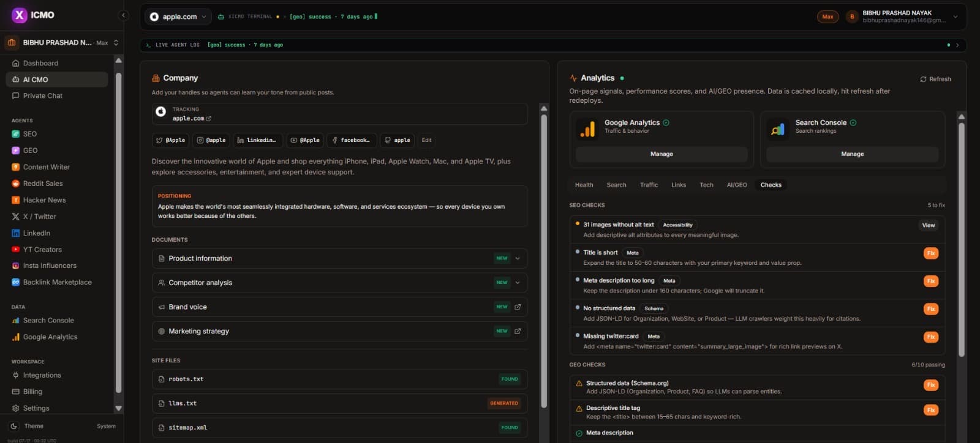Viewport: 980px width, 443px height.
Task: Expand the Competitor analysis document
Action: click(518, 283)
